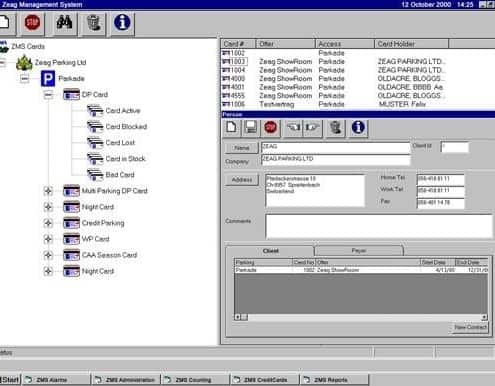495x386 pixels.
Task: Click the contract table right scroll arrow
Action: [x=484, y=317]
